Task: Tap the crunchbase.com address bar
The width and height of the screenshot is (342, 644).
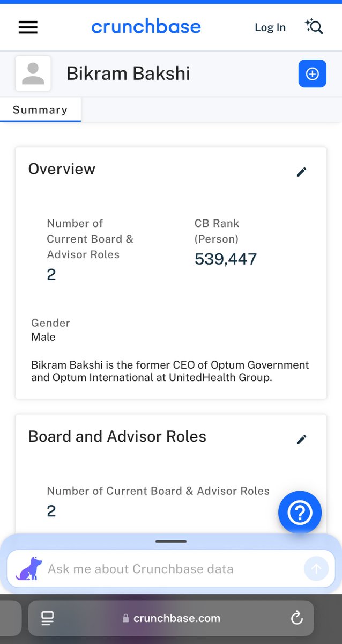Action: coord(172,618)
